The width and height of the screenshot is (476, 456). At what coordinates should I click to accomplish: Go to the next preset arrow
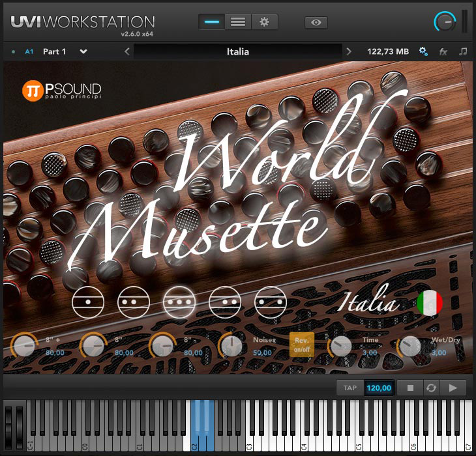click(349, 51)
